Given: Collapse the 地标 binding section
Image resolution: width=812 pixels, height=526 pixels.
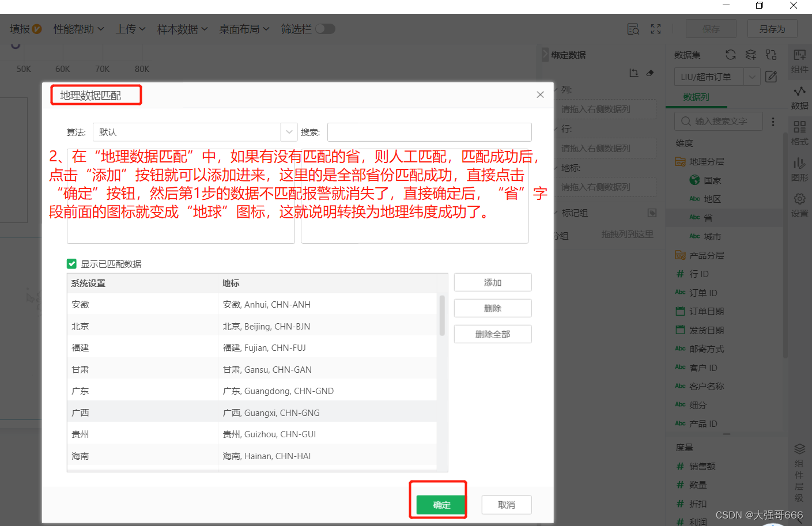Looking at the screenshot, I should [556, 168].
